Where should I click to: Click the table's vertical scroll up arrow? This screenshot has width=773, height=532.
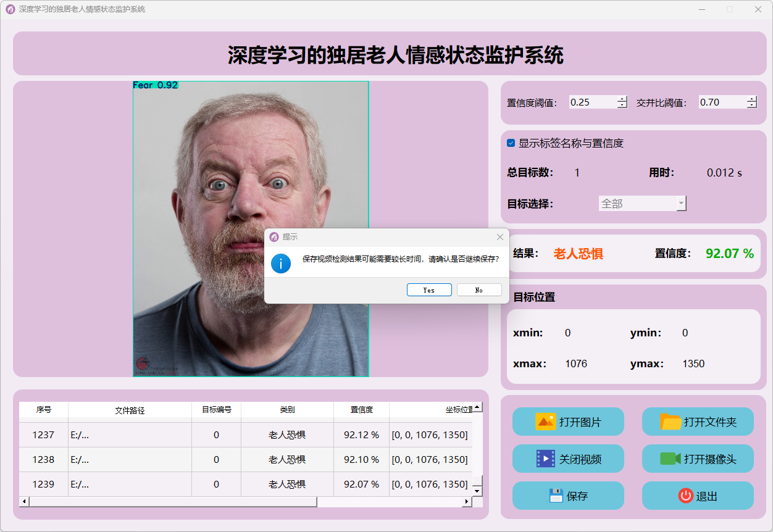[477, 407]
